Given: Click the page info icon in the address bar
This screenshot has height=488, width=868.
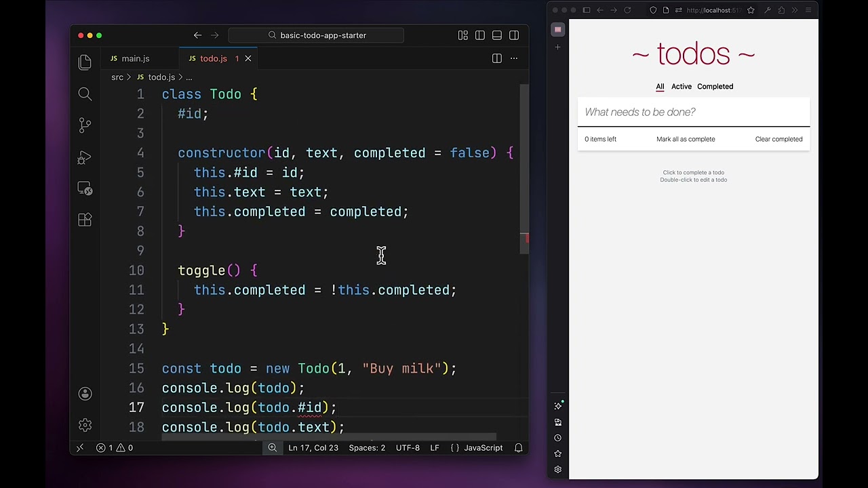Looking at the screenshot, I should (666, 10).
